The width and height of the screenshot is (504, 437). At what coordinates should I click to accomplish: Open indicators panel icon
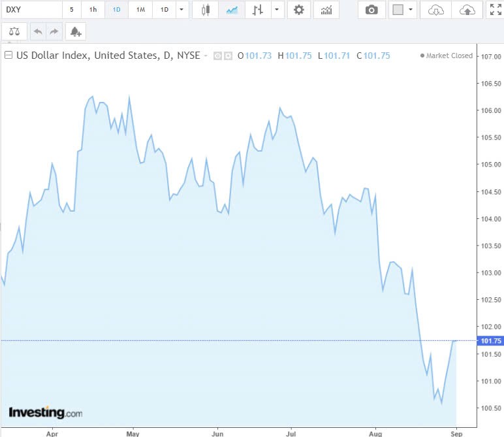tap(326, 10)
